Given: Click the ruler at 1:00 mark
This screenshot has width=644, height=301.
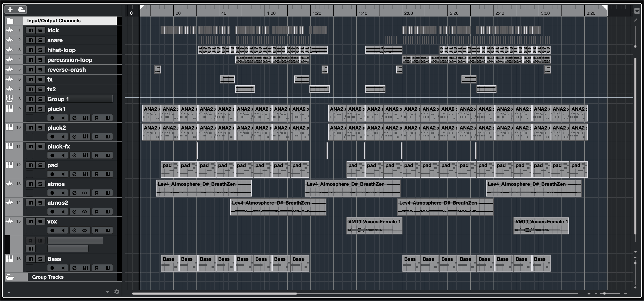Looking at the screenshot, I should click(x=271, y=13).
